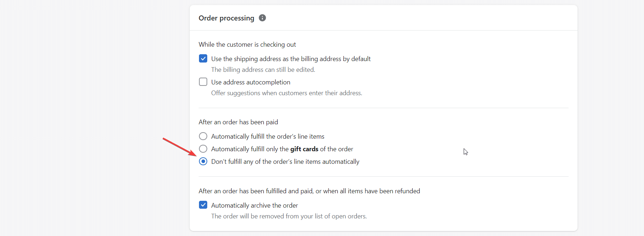Click "Use the shipping address as the billing address" label
This screenshot has width=644, height=236.
click(x=291, y=59)
